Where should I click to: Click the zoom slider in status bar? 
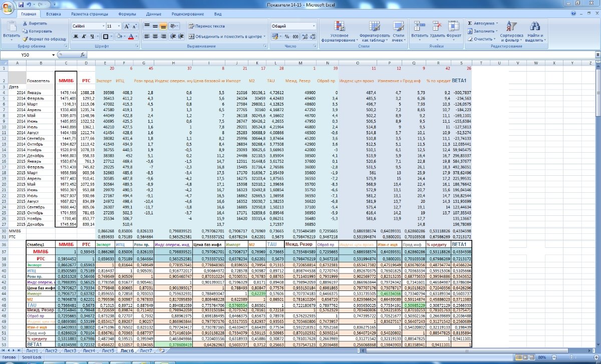572,357
